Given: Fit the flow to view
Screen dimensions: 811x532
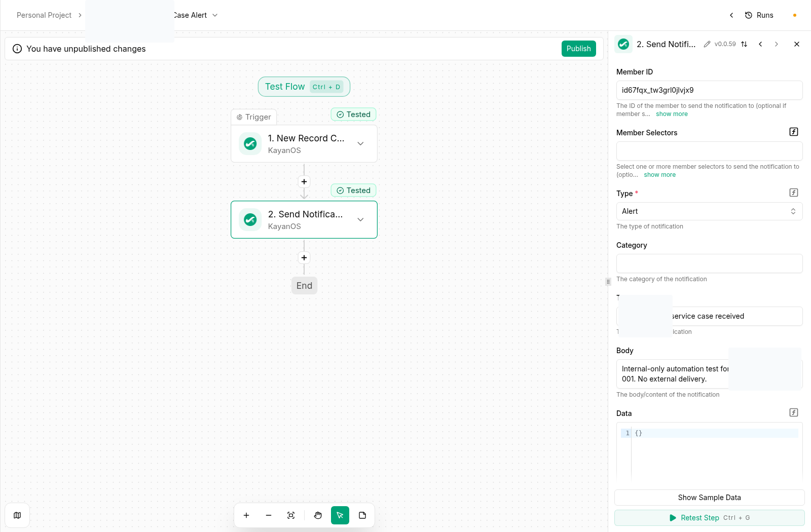Looking at the screenshot, I should point(291,515).
